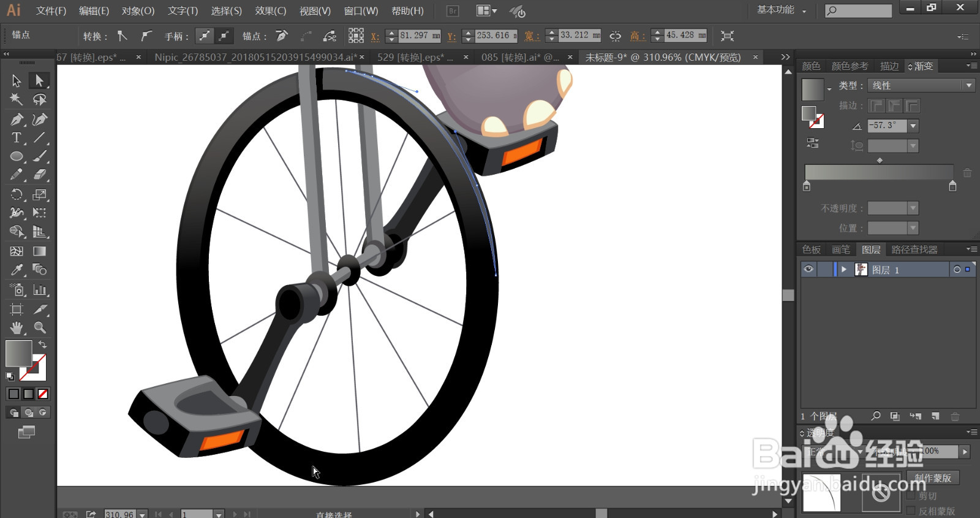Open the transparency opacity dropdown arrow

(x=965, y=451)
